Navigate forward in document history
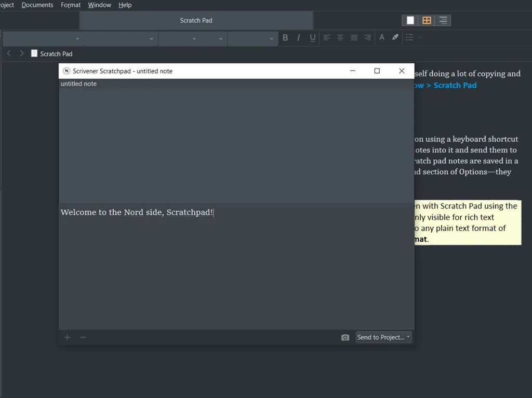This screenshot has height=398, width=532. point(21,53)
